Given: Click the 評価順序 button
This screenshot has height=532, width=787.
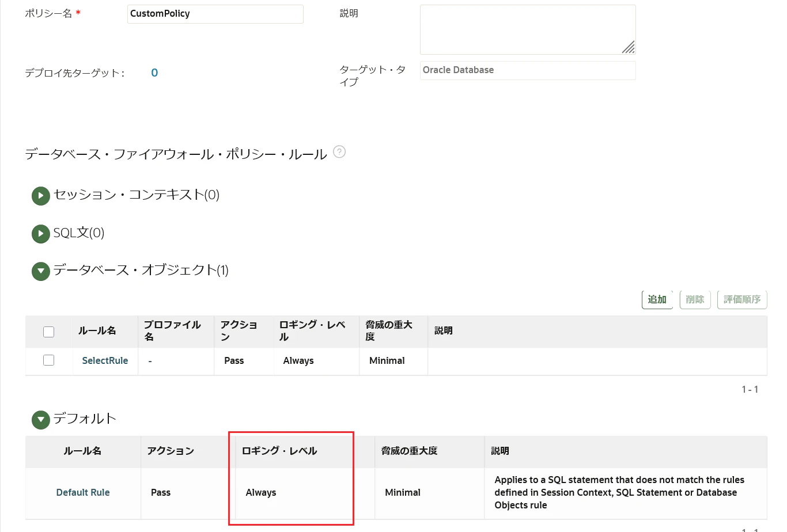Looking at the screenshot, I should [x=742, y=299].
